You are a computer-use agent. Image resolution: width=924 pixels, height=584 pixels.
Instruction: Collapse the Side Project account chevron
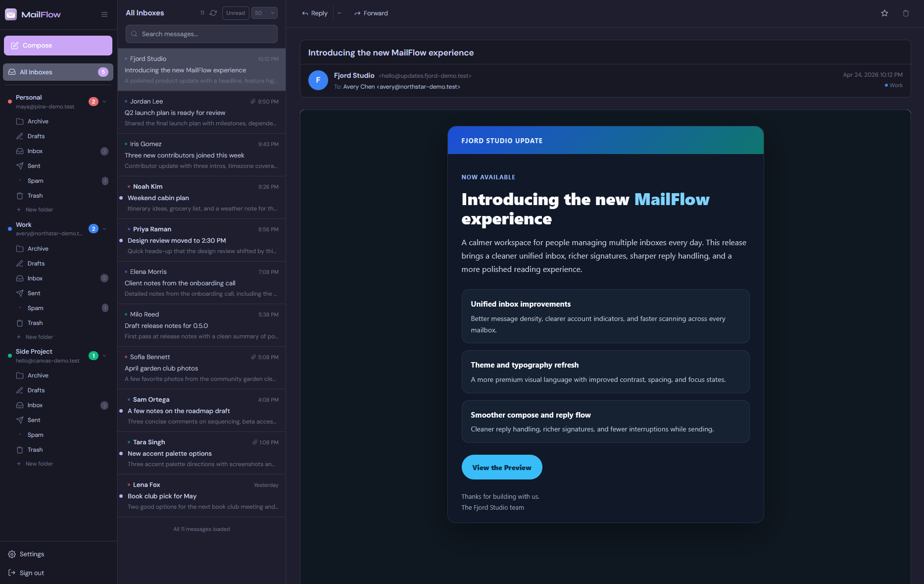pos(104,356)
